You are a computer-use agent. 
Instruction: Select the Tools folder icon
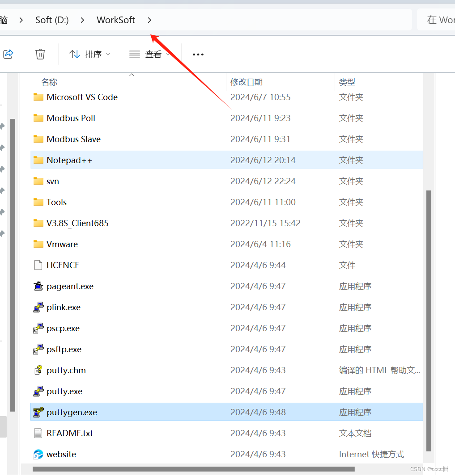[x=38, y=202]
